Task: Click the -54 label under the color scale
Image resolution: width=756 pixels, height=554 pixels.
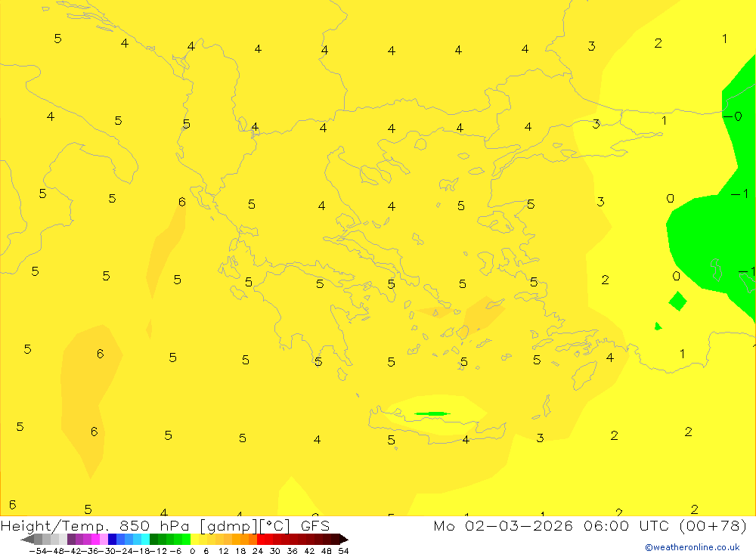Action: point(38,551)
